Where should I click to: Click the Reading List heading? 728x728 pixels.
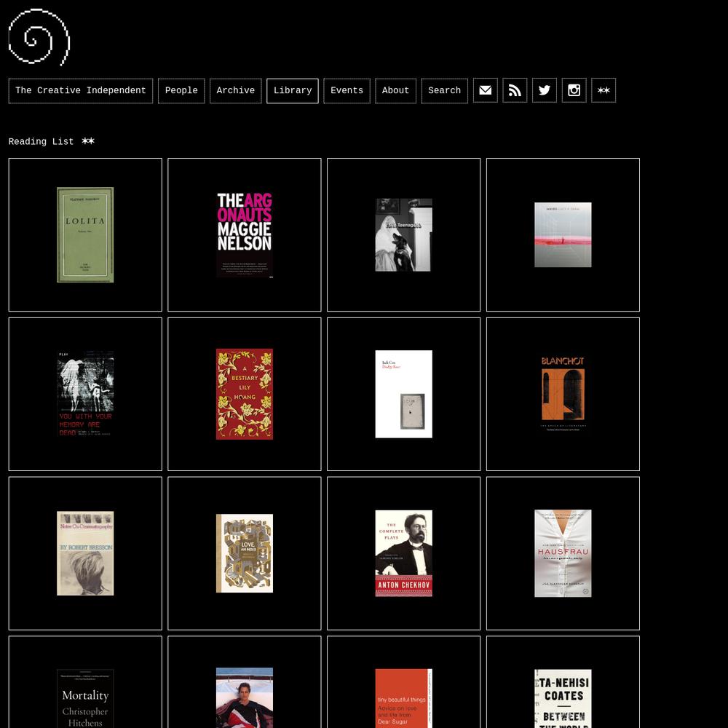[x=41, y=142]
